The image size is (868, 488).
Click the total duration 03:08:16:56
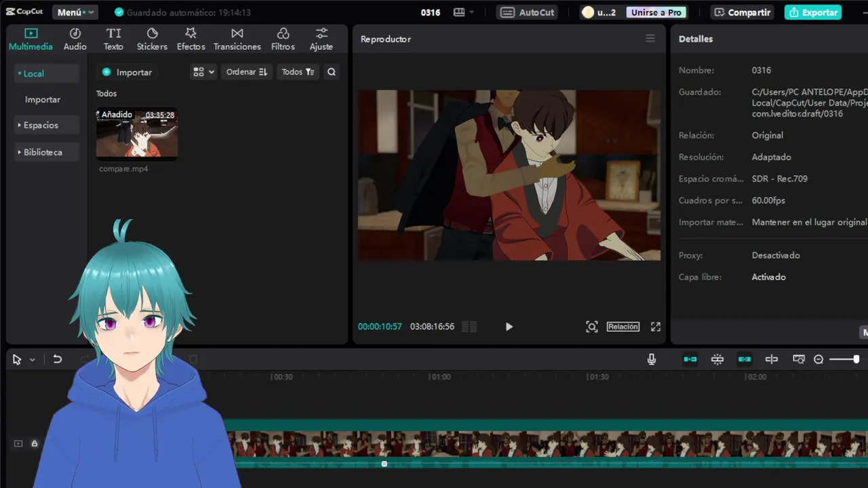(432, 327)
